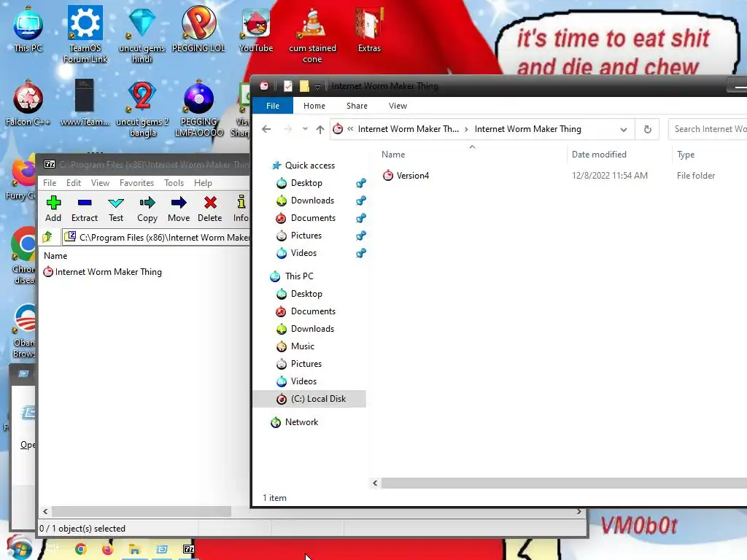747x560 pixels.
Task: Select Documents under Quick access
Action: point(313,218)
